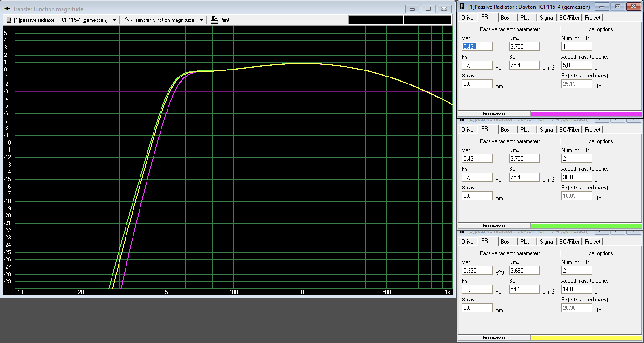The image size is (644, 343).
Task: Click the magenta color bar beside Parameters
Action: pos(585,114)
